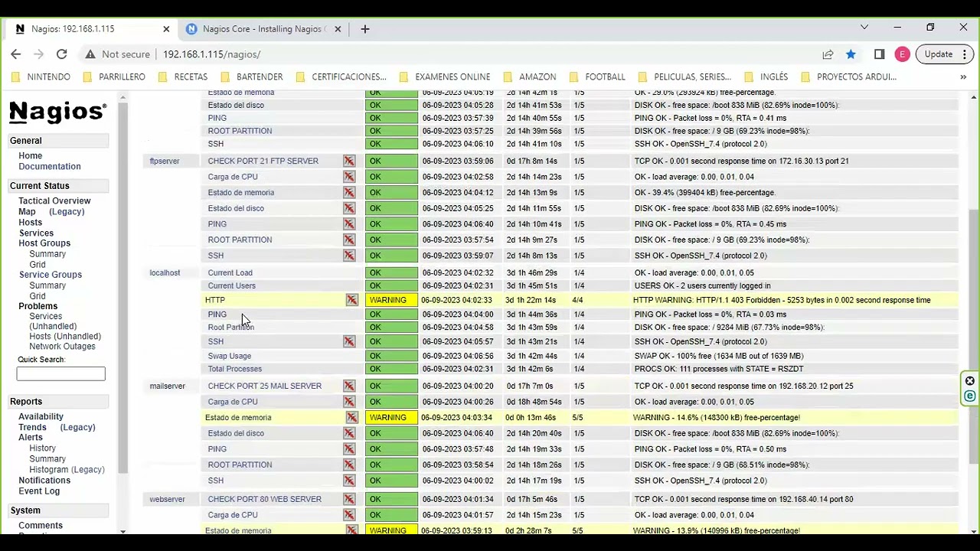Open Event Log link
Image resolution: width=980 pixels, height=551 pixels.
click(x=39, y=491)
